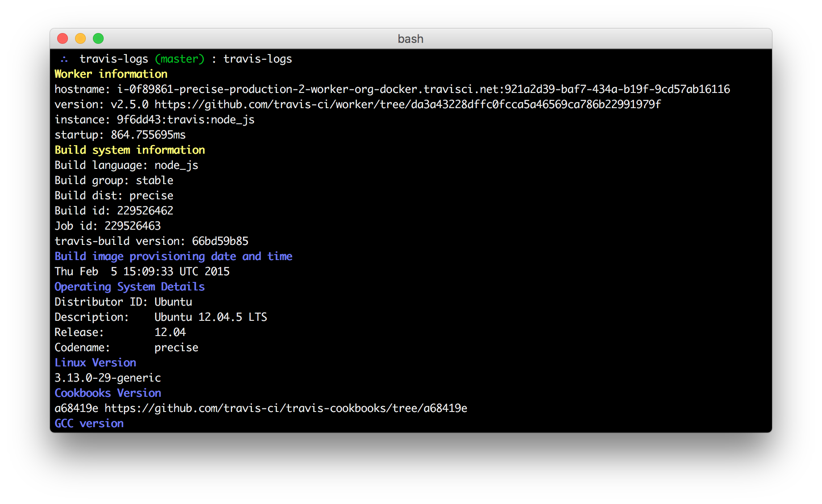
Task: Click the 'Codename: precise' line
Action: pos(126,348)
